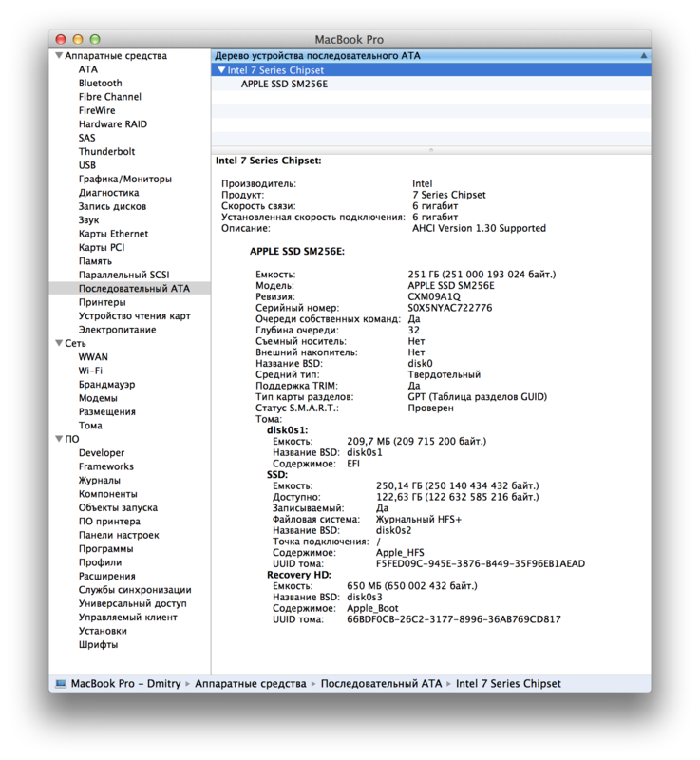
Task: Open Fibre Channel hardware section
Action: coord(110,97)
